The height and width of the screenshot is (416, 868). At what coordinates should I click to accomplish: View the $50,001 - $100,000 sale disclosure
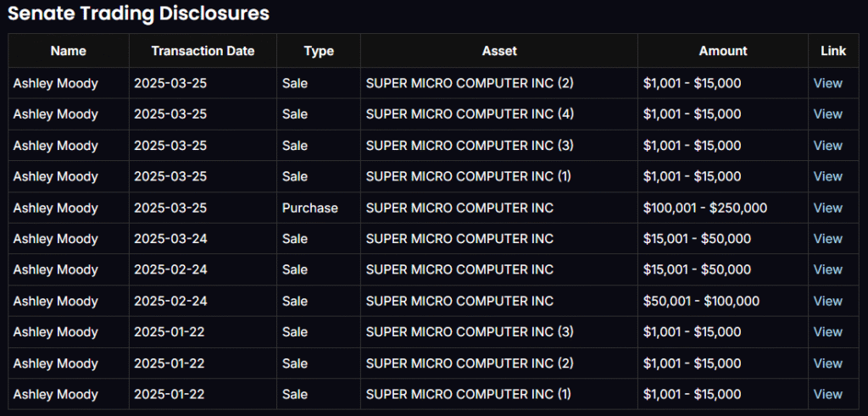[x=827, y=301]
